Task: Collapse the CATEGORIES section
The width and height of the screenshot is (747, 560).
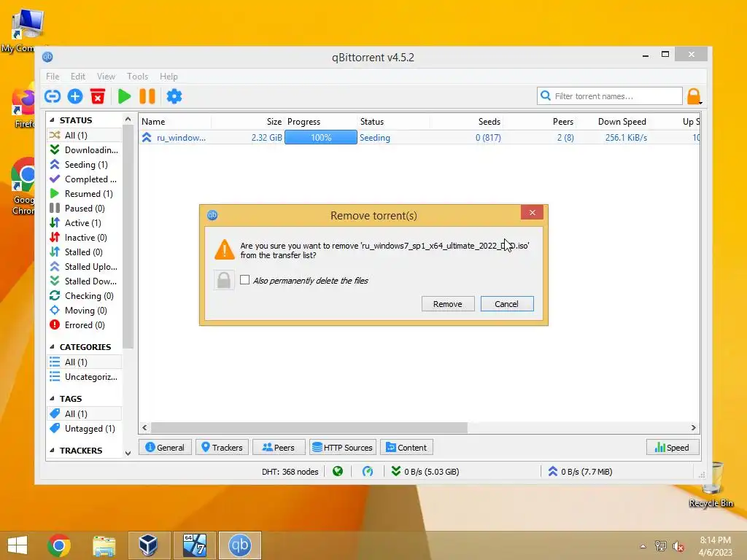Action: pyautogui.click(x=52, y=346)
